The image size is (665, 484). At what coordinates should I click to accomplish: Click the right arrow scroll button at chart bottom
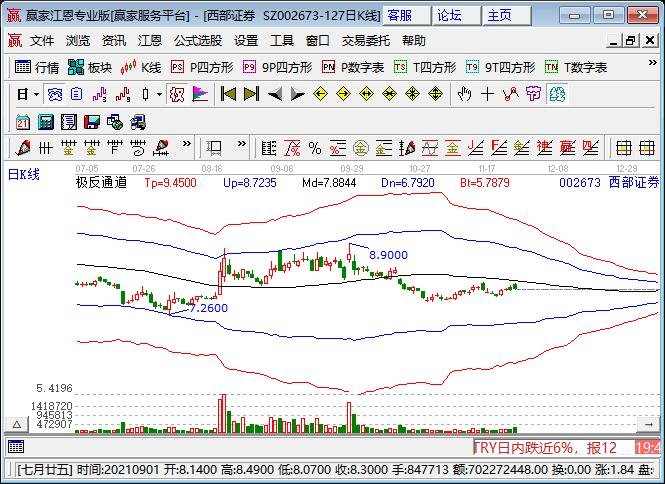point(648,424)
